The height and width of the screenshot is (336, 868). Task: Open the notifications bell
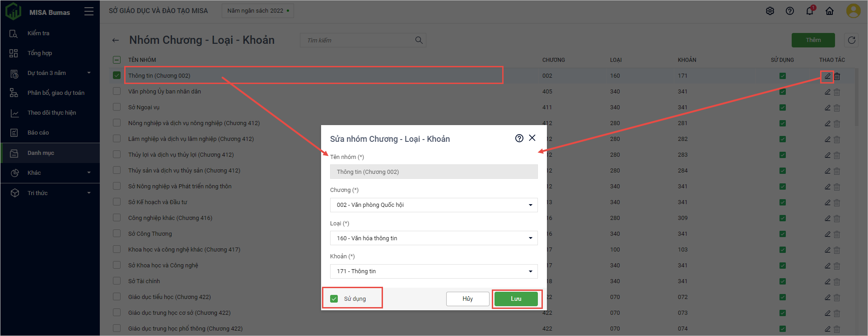[809, 11]
